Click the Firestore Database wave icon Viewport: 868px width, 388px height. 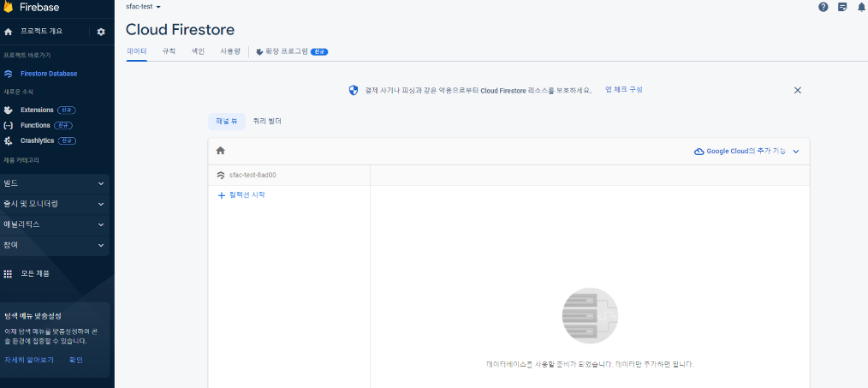pyautogui.click(x=8, y=74)
